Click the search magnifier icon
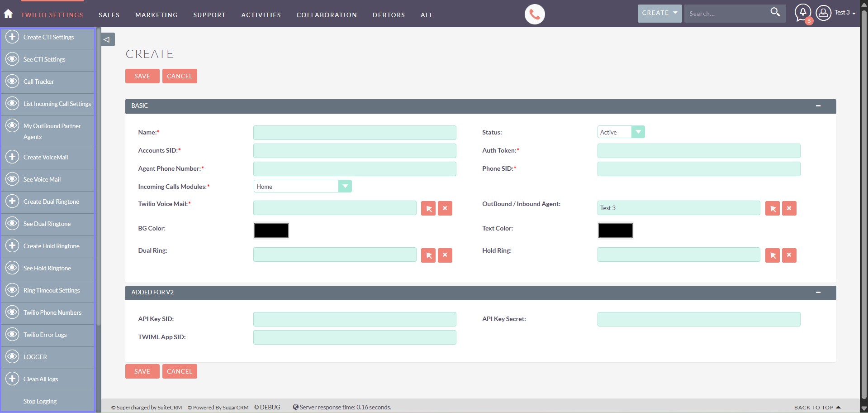This screenshot has height=413, width=868. tap(775, 12)
